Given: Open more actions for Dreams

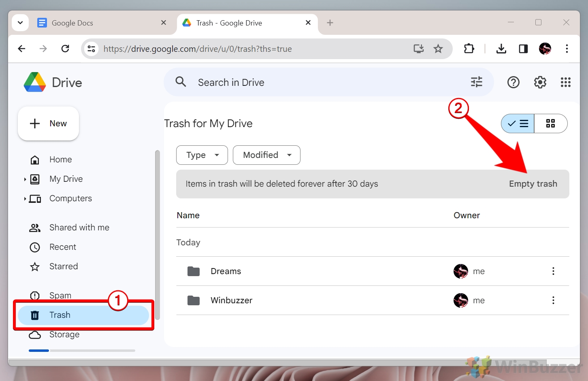Looking at the screenshot, I should tap(553, 271).
